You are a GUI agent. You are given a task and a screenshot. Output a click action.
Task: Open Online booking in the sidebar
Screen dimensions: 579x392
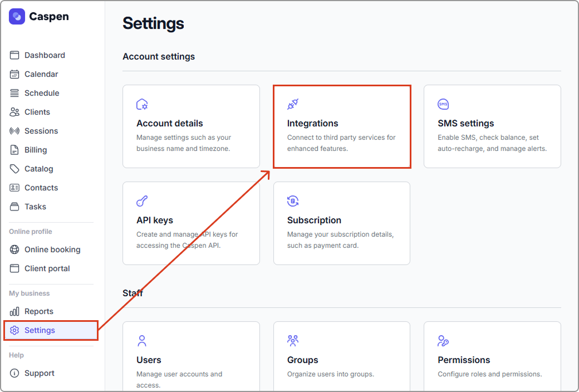pyautogui.click(x=52, y=249)
